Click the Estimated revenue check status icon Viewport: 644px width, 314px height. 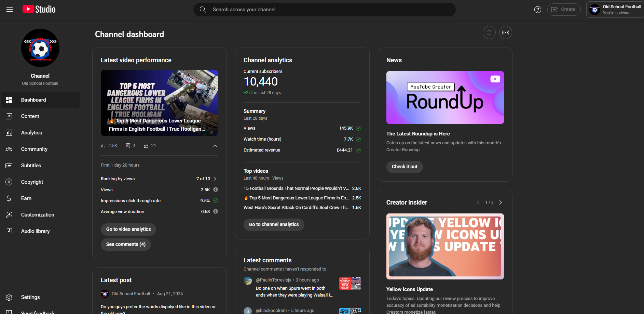(358, 150)
